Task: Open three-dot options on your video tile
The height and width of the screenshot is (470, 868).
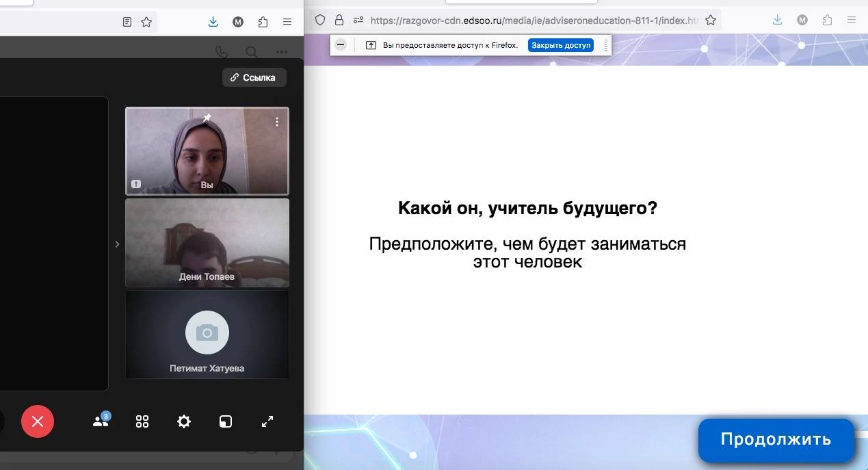Action: click(277, 122)
